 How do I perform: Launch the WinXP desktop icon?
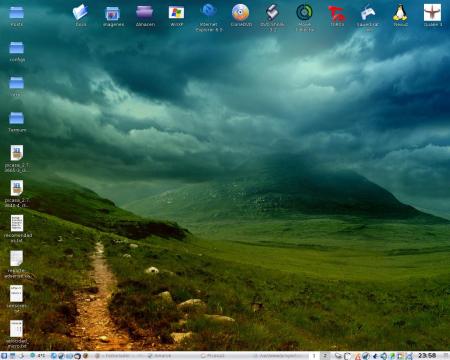[177, 13]
